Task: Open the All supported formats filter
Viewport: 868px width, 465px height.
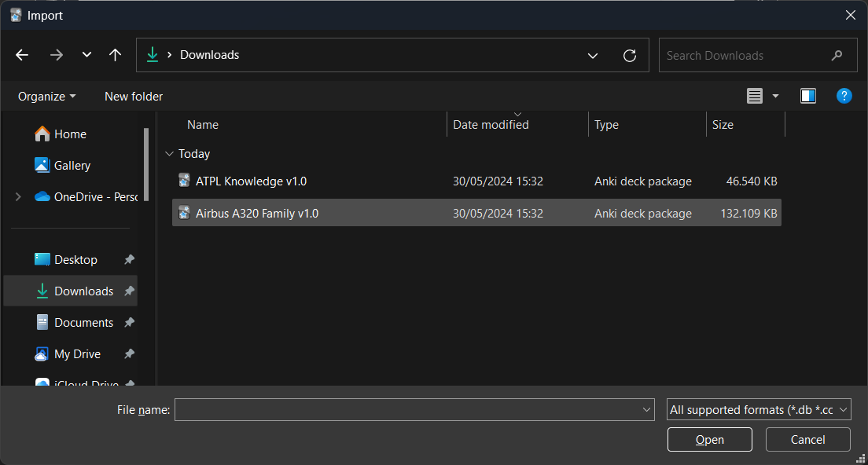Action: coord(759,410)
